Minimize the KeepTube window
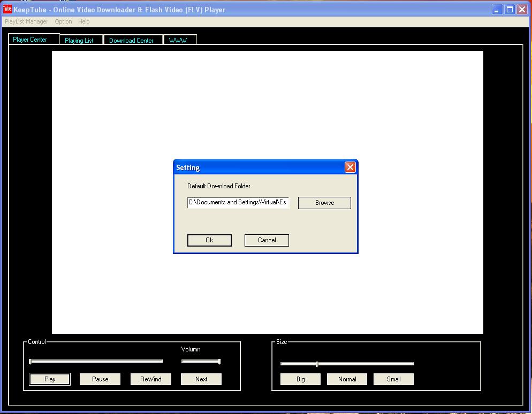The height and width of the screenshot is (414, 532). 497,10
